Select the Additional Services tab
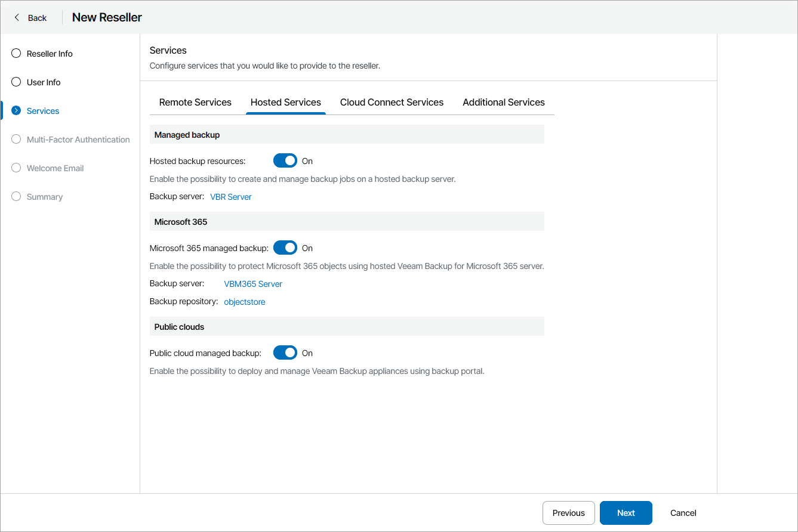This screenshot has height=532, width=798. point(503,102)
